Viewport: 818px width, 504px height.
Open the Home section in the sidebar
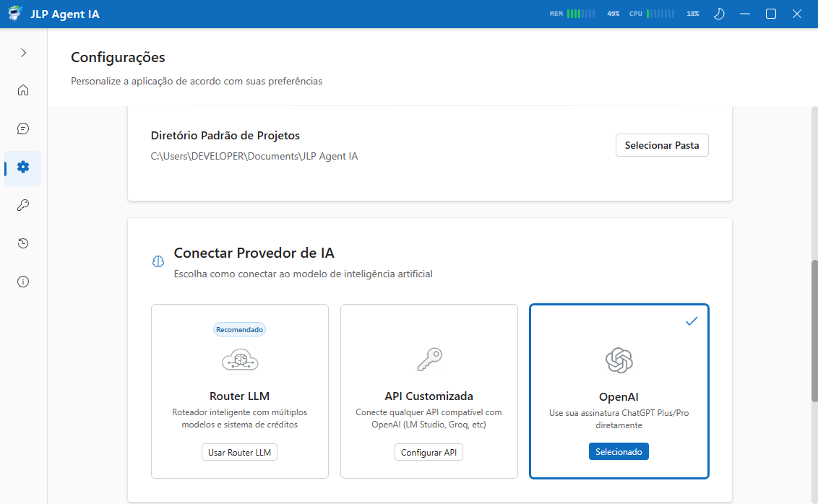pyautogui.click(x=22, y=90)
